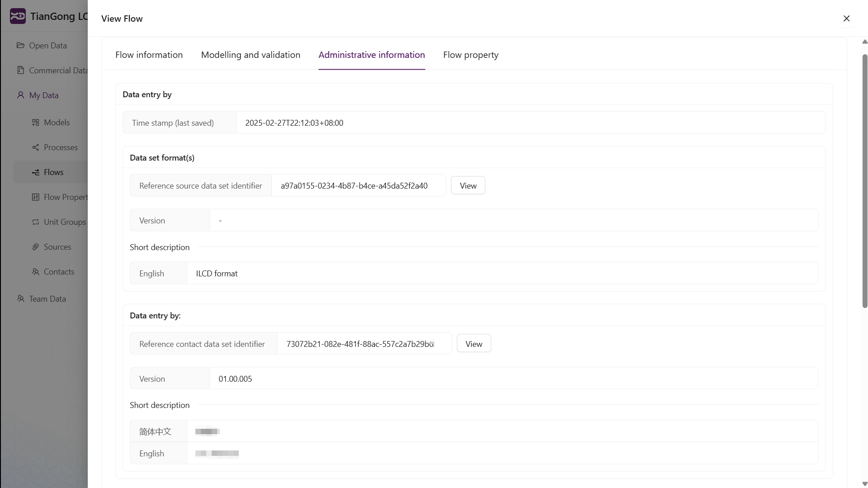Click the Processes share-node icon
The height and width of the screenshot is (488, 868).
tap(35, 147)
